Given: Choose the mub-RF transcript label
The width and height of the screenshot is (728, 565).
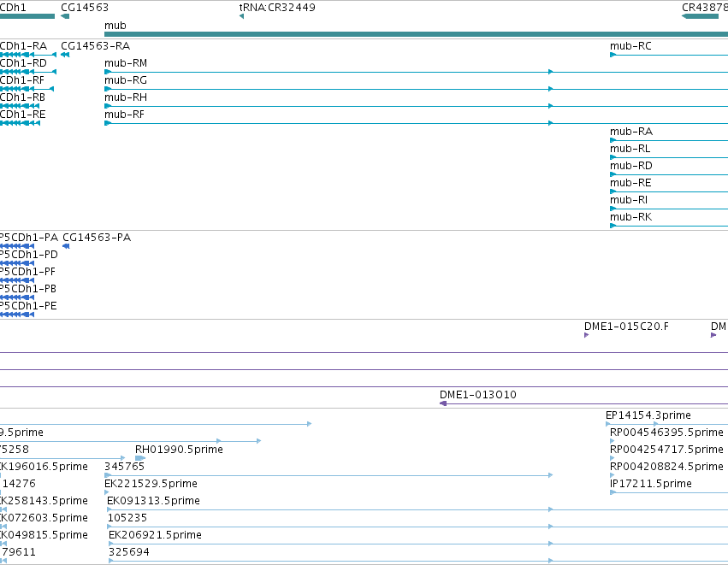Looking at the screenshot, I should click(124, 115).
